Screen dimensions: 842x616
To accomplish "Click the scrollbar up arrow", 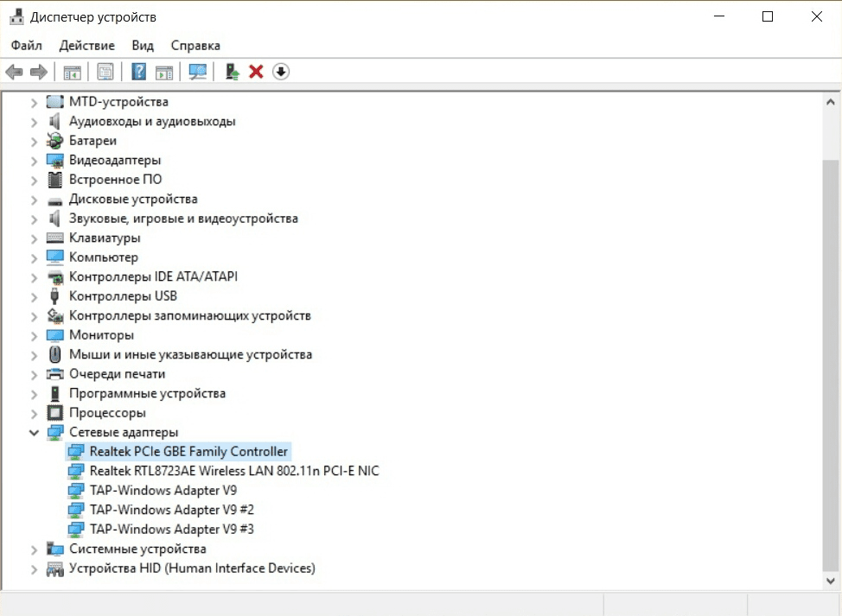I will tap(830, 102).
